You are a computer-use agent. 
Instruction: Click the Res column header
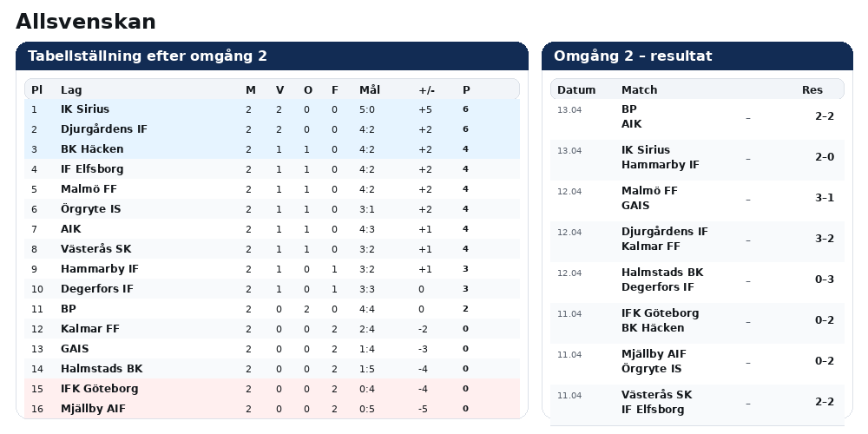point(812,90)
